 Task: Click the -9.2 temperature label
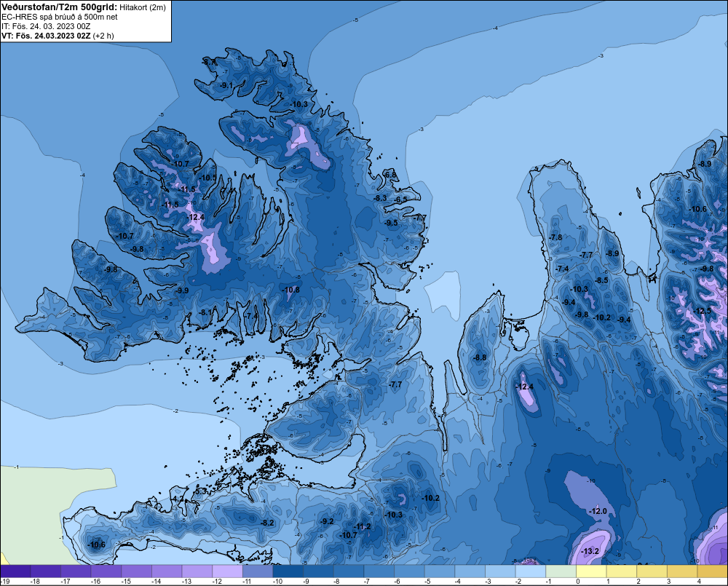click(326, 521)
